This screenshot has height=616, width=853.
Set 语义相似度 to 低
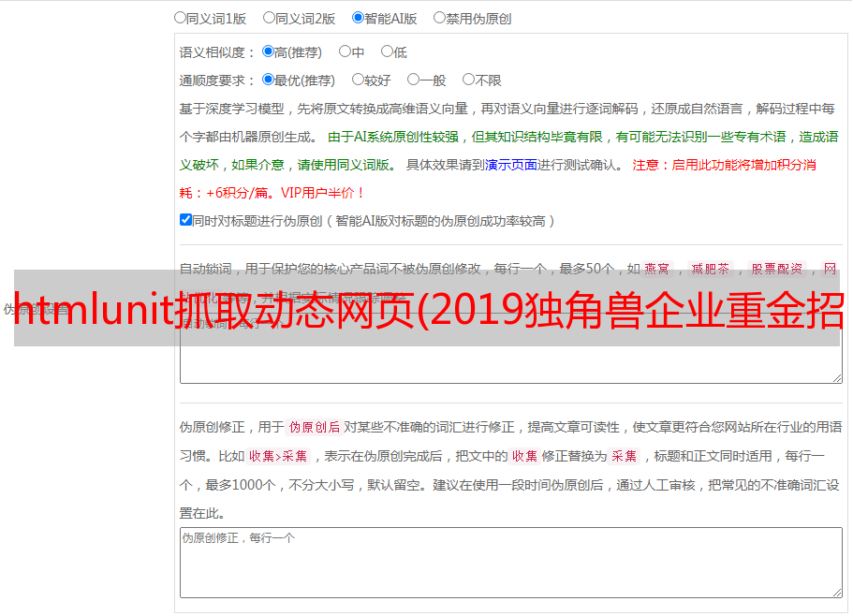[x=387, y=51]
